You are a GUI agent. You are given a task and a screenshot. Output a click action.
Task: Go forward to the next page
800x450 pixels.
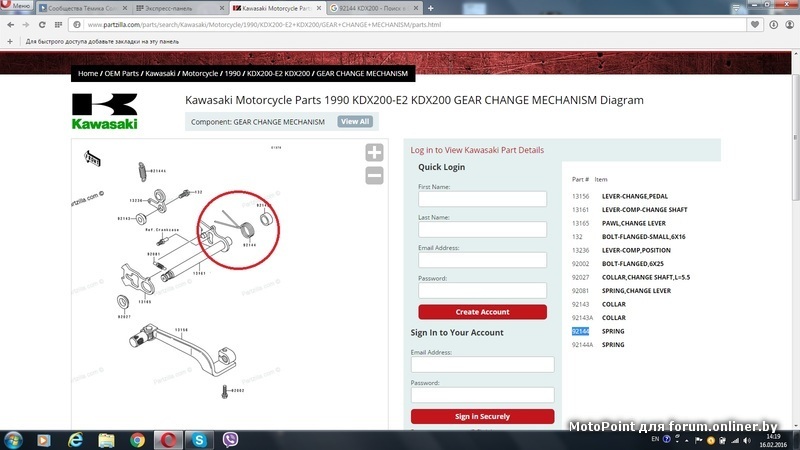(x=26, y=24)
